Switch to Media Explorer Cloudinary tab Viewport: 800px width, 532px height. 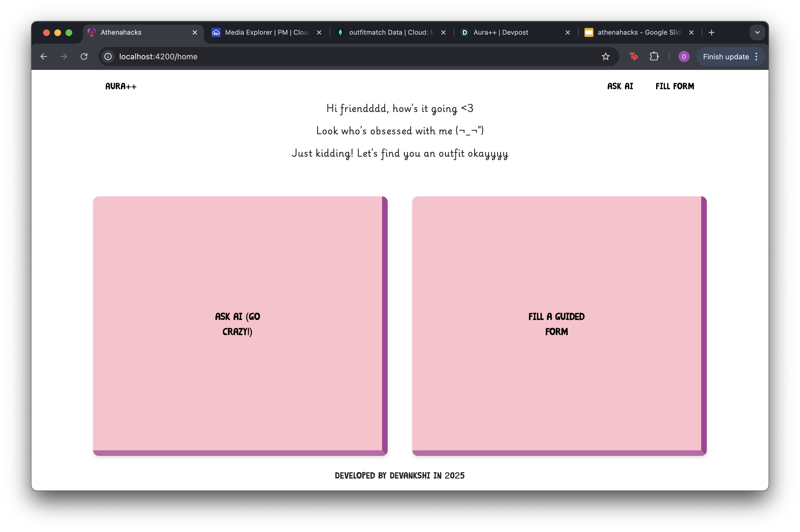coord(266,32)
